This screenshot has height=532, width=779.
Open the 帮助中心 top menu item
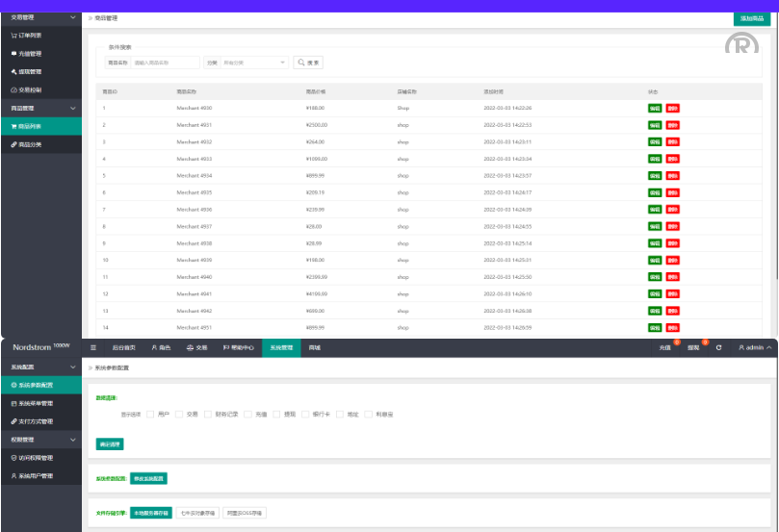point(238,347)
